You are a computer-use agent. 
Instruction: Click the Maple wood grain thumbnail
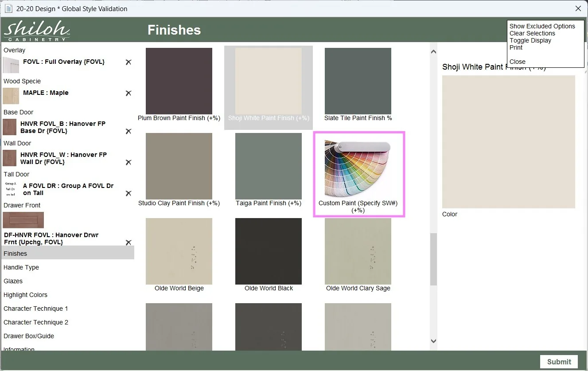point(11,96)
